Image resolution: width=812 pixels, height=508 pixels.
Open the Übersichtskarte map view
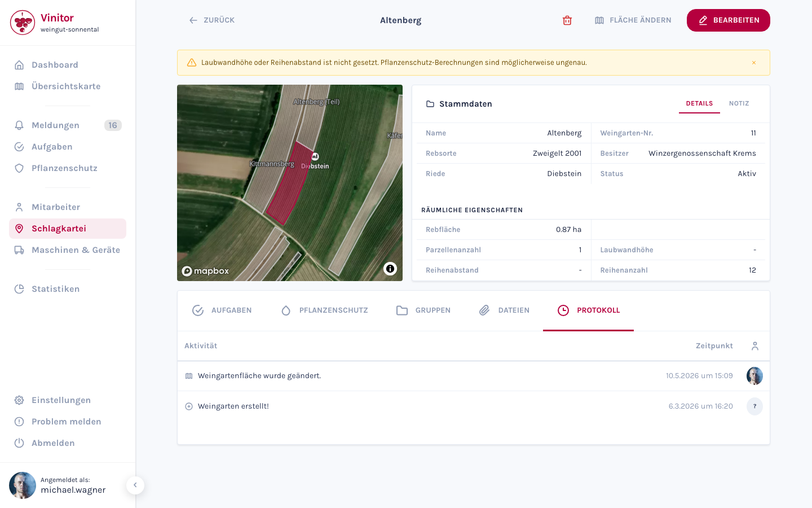[68, 86]
